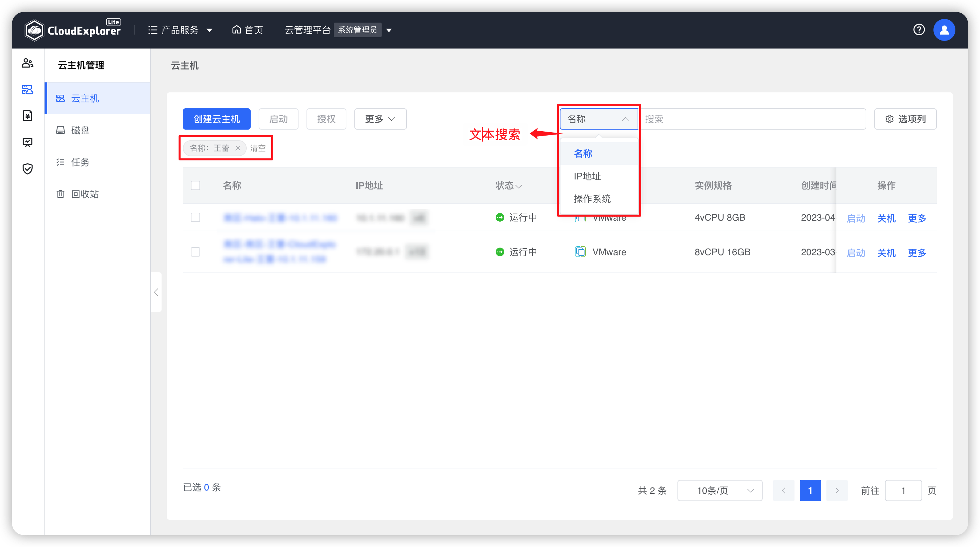Open 磁盘 in the side menu
Viewport: 980px width, 547px height.
coord(98,130)
